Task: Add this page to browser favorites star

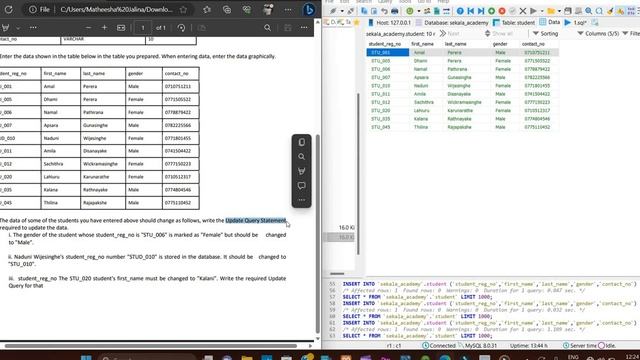Action: 184,9
